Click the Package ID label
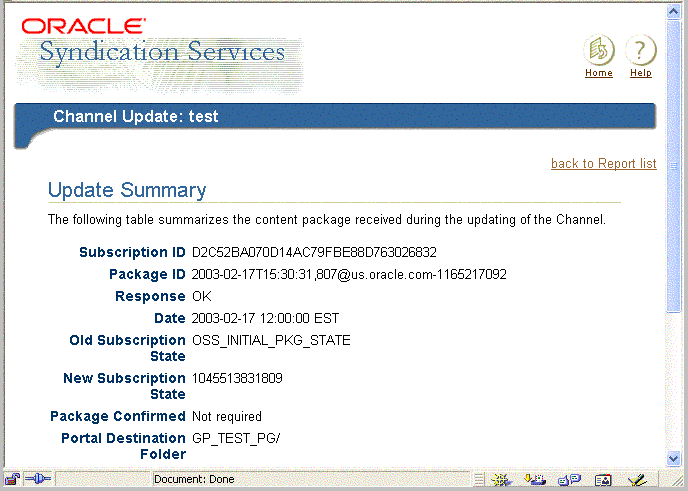The image size is (688, 491). 147,274
